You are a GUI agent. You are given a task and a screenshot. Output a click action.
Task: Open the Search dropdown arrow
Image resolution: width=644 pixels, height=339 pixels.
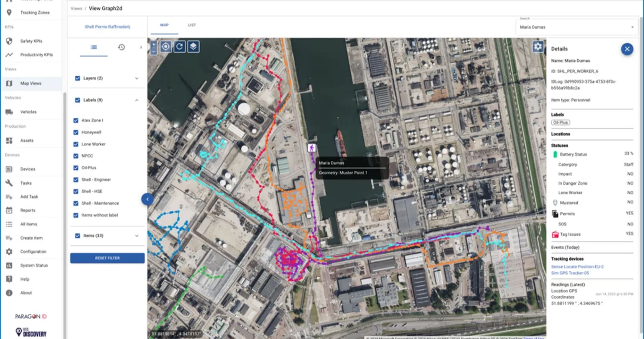(632, 27)
